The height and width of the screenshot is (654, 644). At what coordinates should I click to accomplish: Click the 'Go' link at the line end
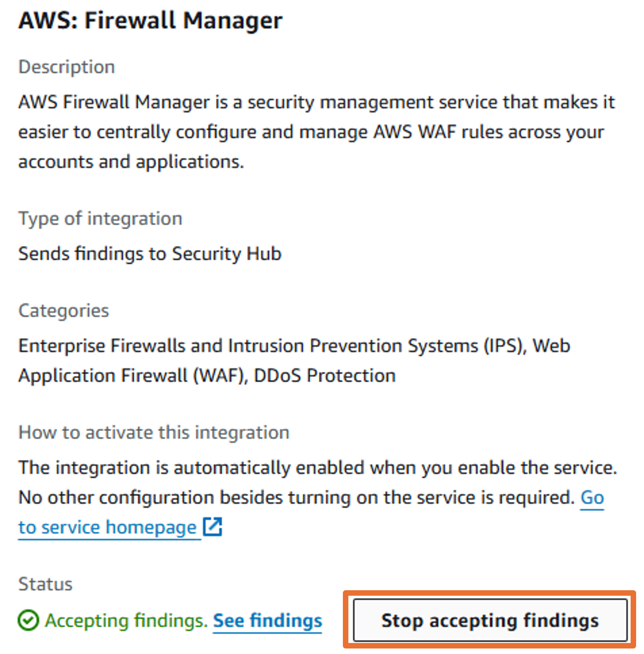coord(592,498)
